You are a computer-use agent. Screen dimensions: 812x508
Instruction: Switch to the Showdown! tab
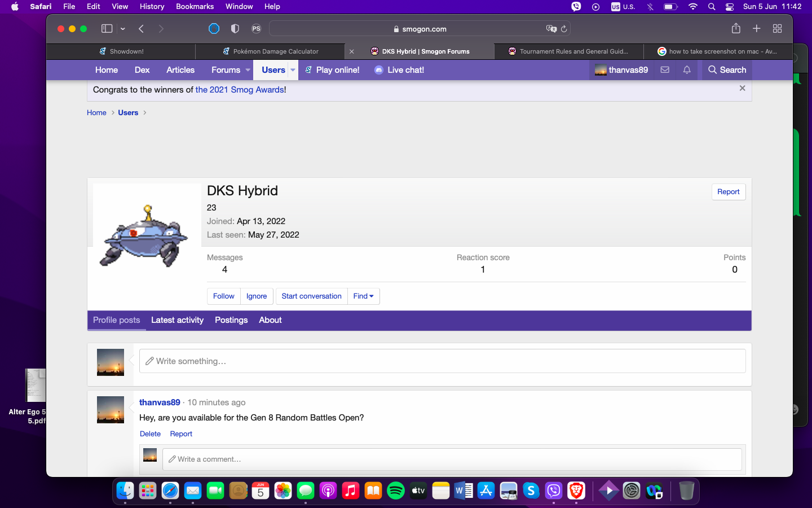tap(121, 51)
